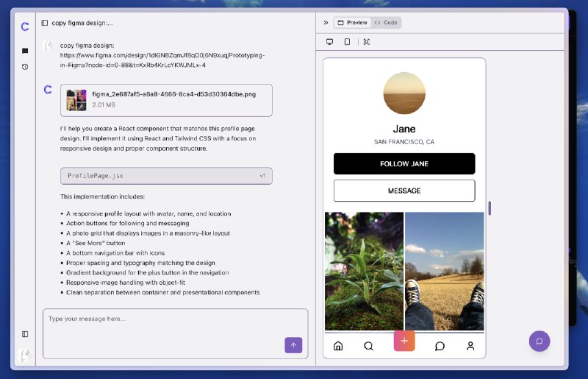Open the figma png attachment card

pyautogui.click(x=166, y=100)
